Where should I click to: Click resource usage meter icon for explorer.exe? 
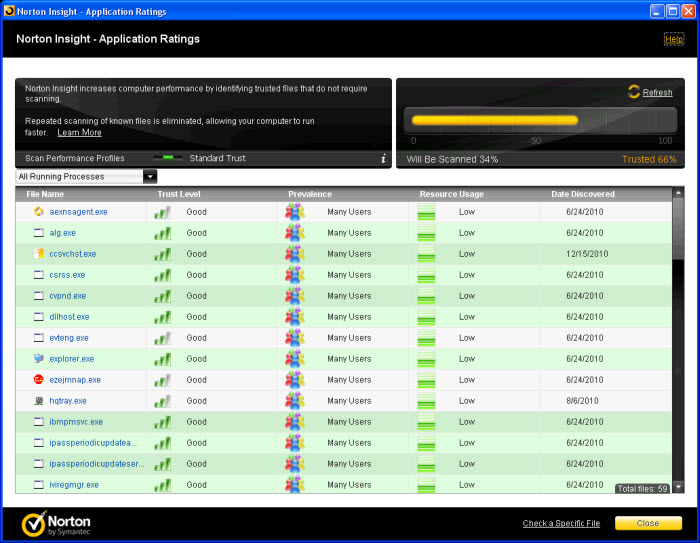point(426,359)
